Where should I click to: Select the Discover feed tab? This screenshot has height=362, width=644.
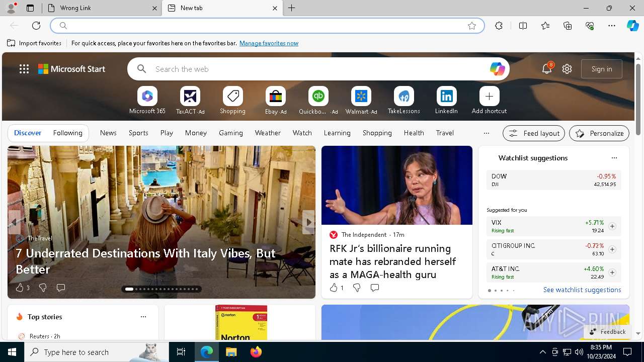coord(28,133)
